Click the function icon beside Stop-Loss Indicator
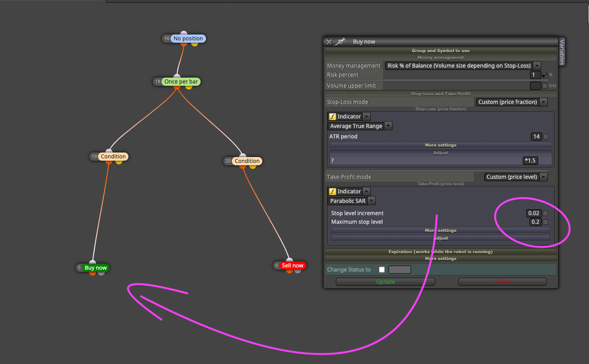 [332, 117]
